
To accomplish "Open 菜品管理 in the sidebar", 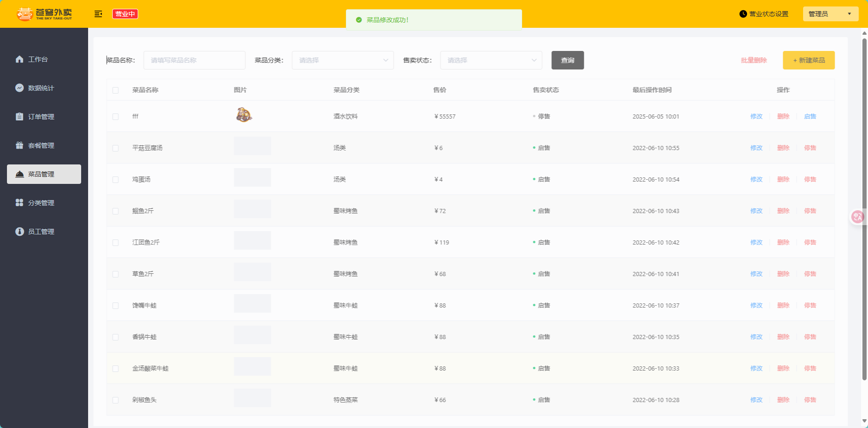I will 44,174.
